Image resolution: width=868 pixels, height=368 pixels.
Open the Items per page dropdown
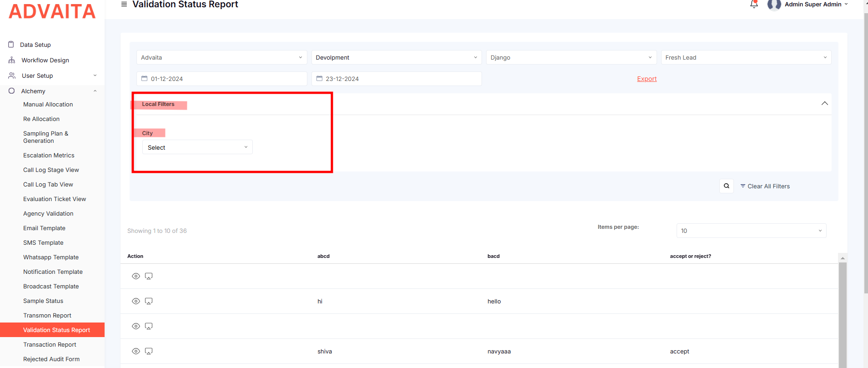coord(751,231)
